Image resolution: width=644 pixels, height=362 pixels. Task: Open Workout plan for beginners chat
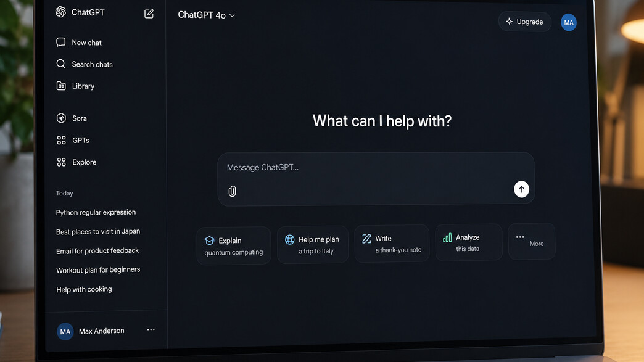[x=97, y=269]
